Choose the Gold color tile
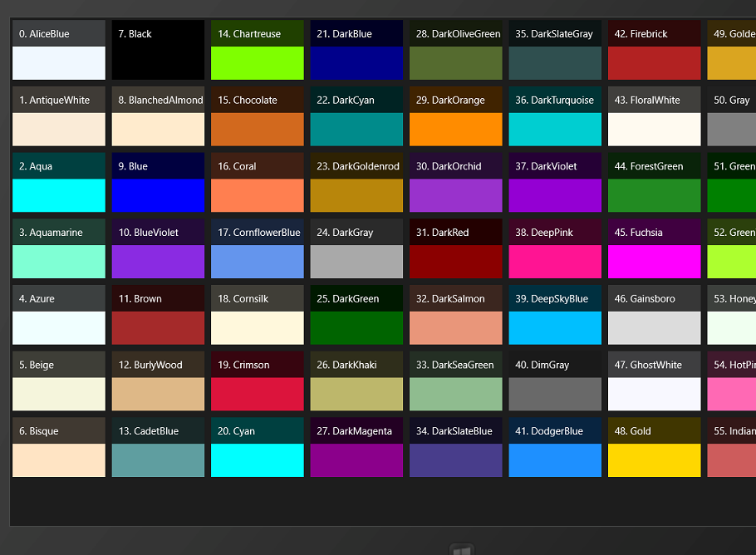 [655, 447]
